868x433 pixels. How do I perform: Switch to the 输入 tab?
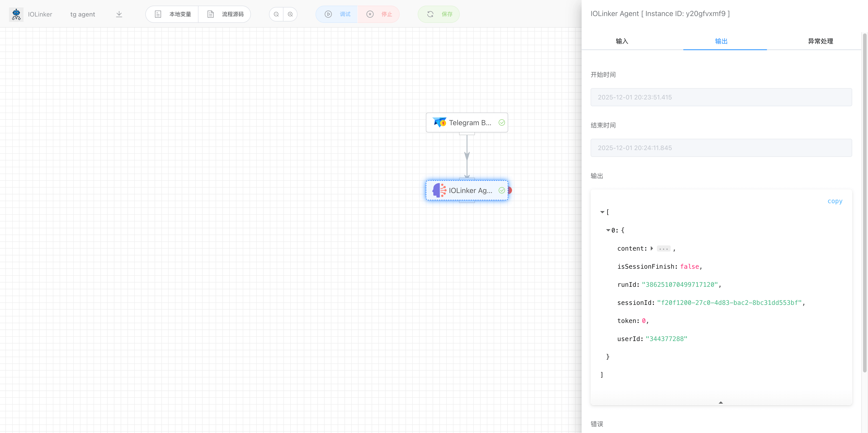622,41
